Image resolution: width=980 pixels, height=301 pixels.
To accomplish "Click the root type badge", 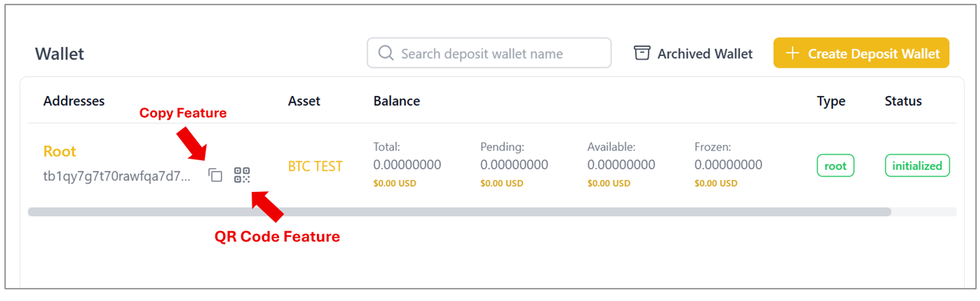I will tap(836, 166).
